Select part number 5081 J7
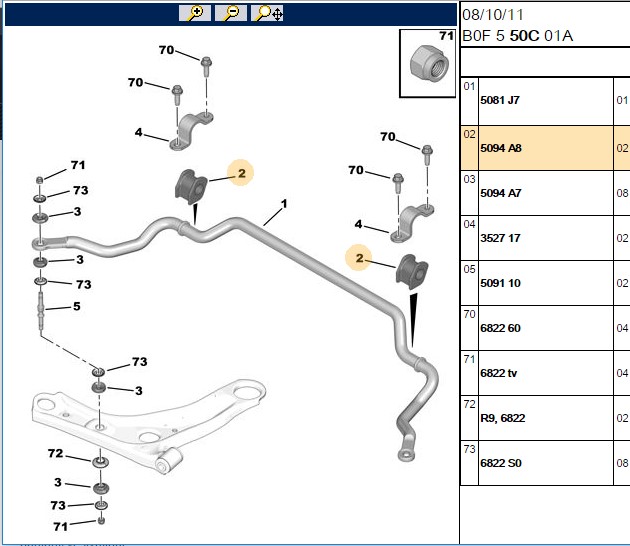 click(500, 100)
